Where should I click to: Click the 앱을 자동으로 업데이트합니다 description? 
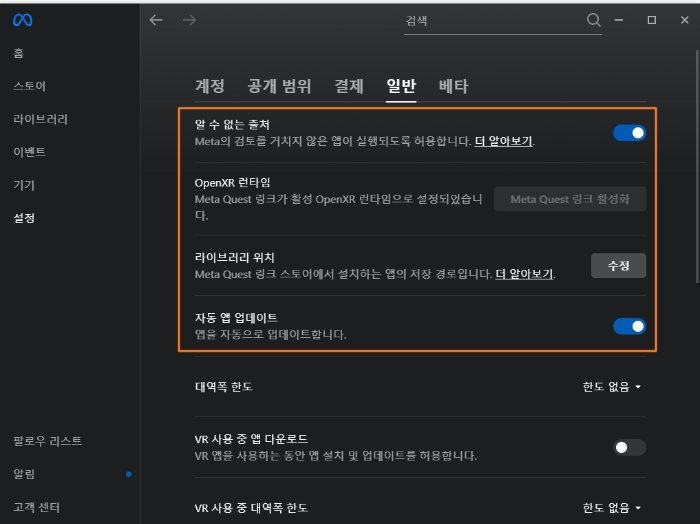(x=271, y=334)
